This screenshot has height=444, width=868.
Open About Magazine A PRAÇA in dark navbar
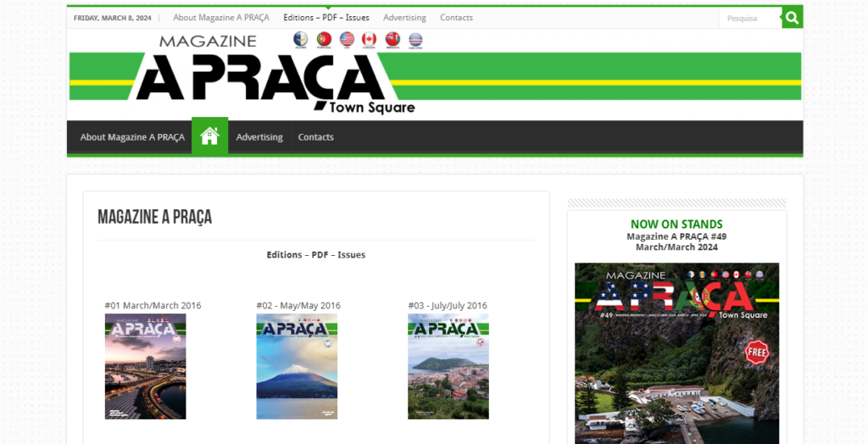(x=132, y=137)
